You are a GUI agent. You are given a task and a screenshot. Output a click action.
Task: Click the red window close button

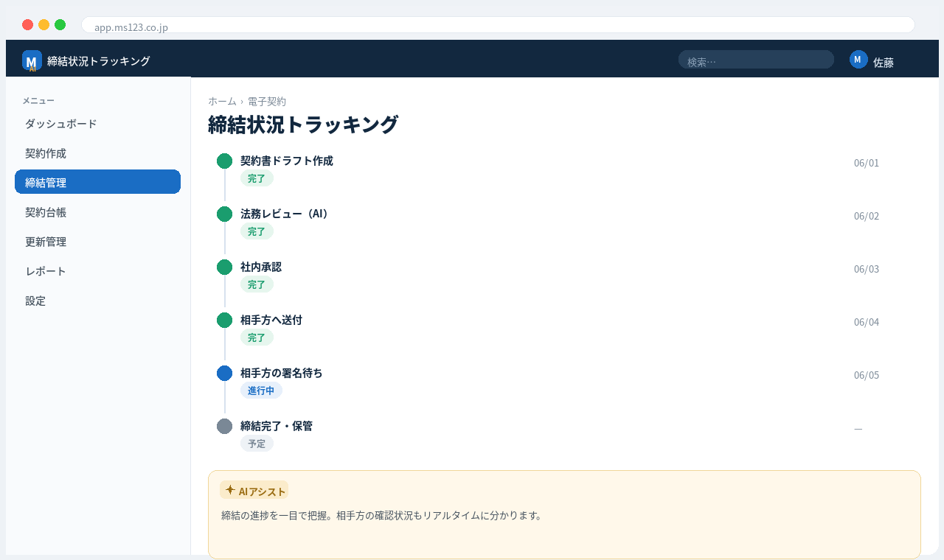pos(28,24)
